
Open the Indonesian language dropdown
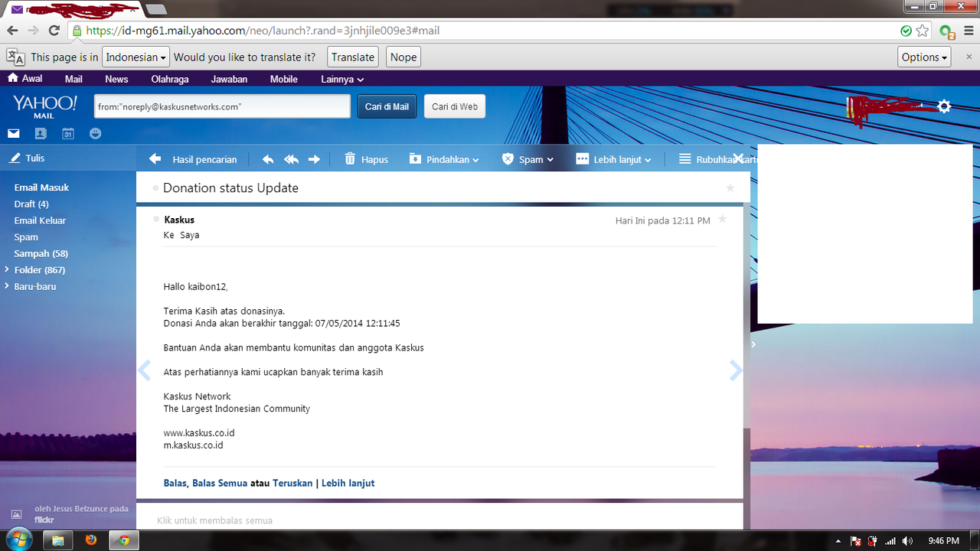pos(136,57)
